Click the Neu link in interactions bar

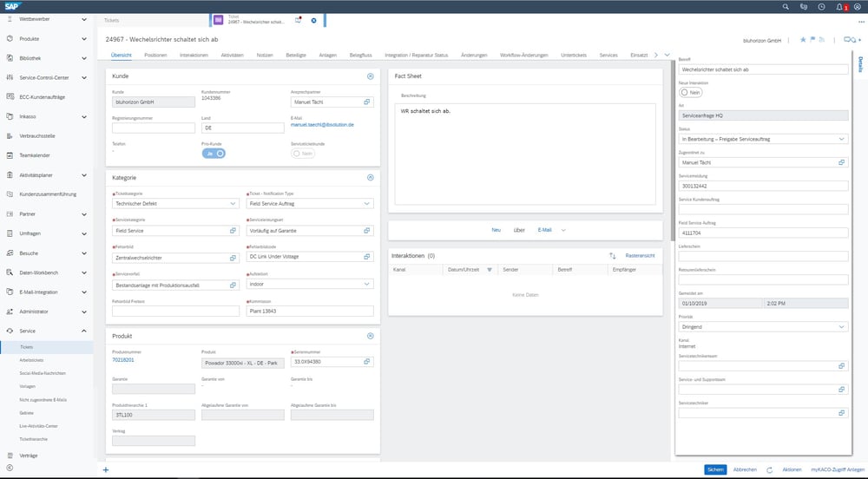[496, 230]
